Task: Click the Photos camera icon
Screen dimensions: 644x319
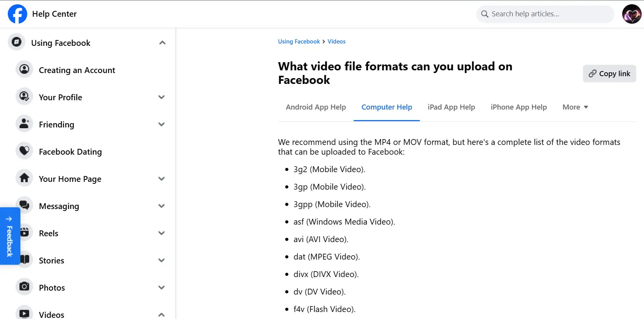Action: (24, 287)
